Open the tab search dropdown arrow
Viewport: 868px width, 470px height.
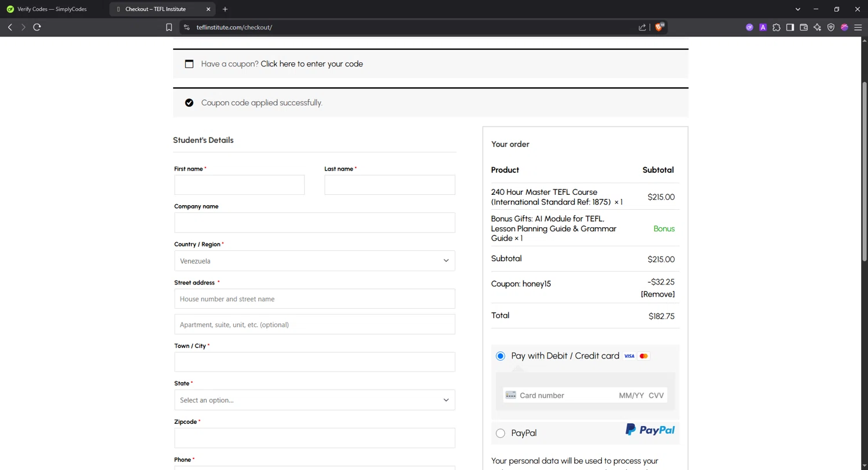797,9
